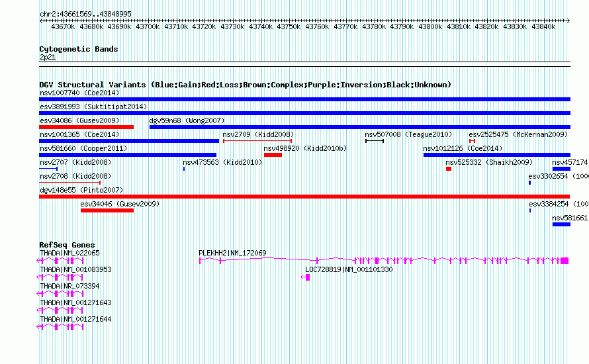Click the nsv498920 (Kidd2010b) label
Screen dimensions: 589x364
point(305,148)
